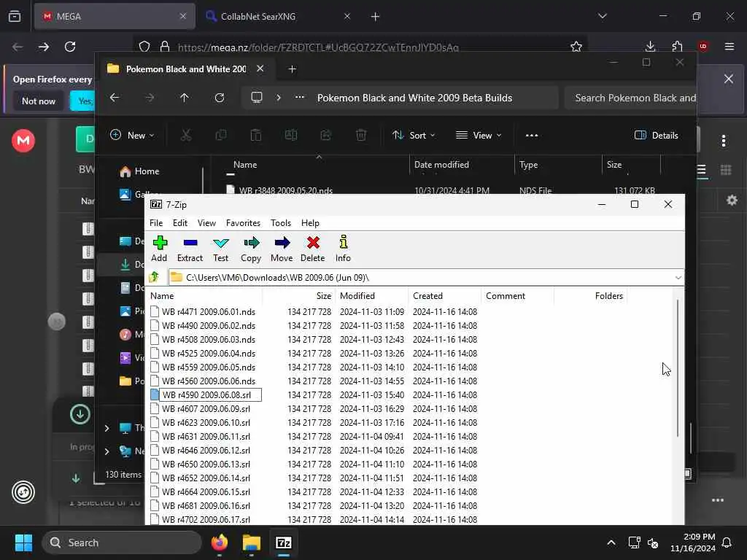The width and height of the screenshot is (747, 560).
Task: Open the Edit menu in 7-Zip
Action: pyautogui.click(x=180, y=223)
